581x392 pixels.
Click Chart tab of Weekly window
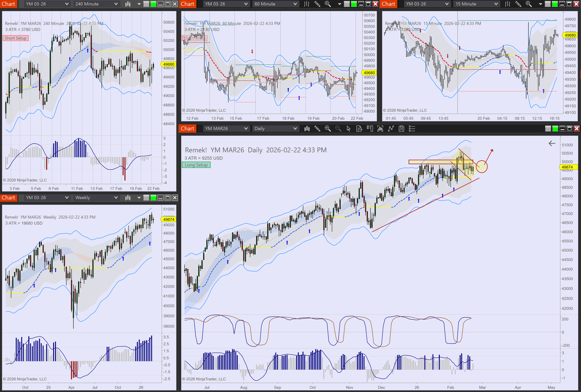pos(9,198)
